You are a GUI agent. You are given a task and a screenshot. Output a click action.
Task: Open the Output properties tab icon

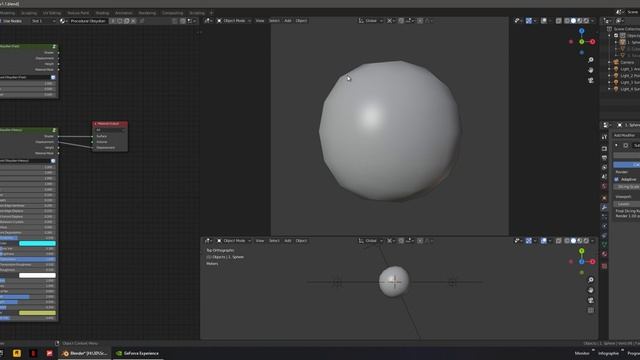pos(604,158)
